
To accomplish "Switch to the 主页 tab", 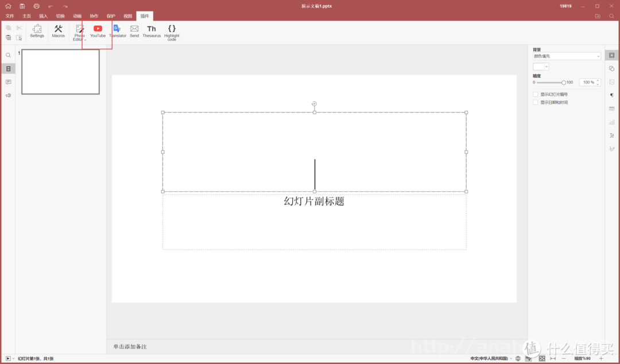I will point(26,16).
